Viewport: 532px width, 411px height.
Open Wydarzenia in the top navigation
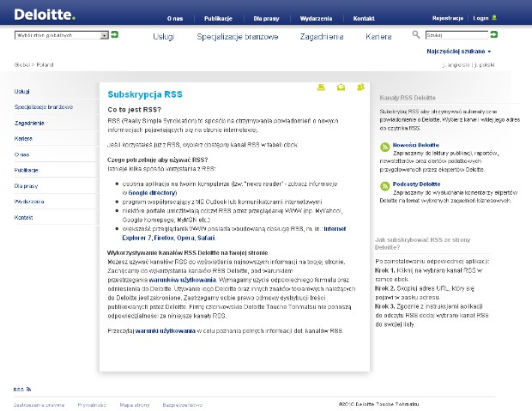point(316,19)
